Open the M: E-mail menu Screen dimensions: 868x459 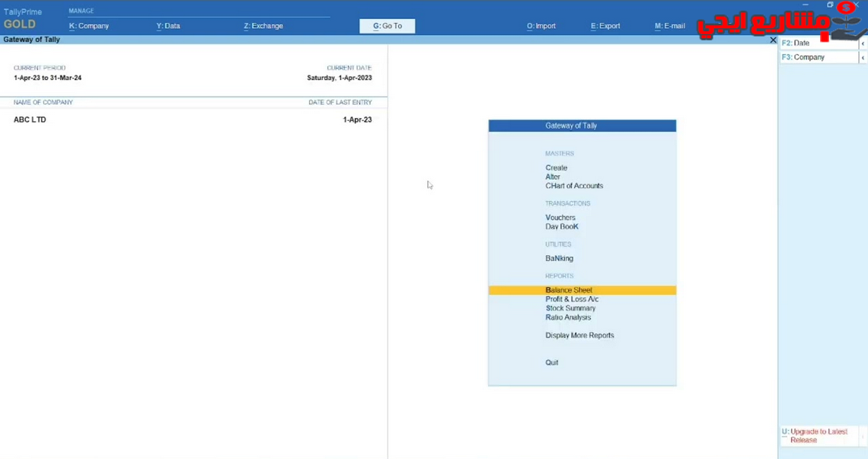pos(670,26)
